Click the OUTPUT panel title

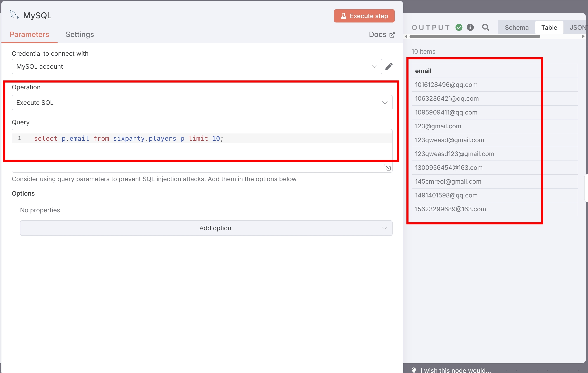point(431,28)
